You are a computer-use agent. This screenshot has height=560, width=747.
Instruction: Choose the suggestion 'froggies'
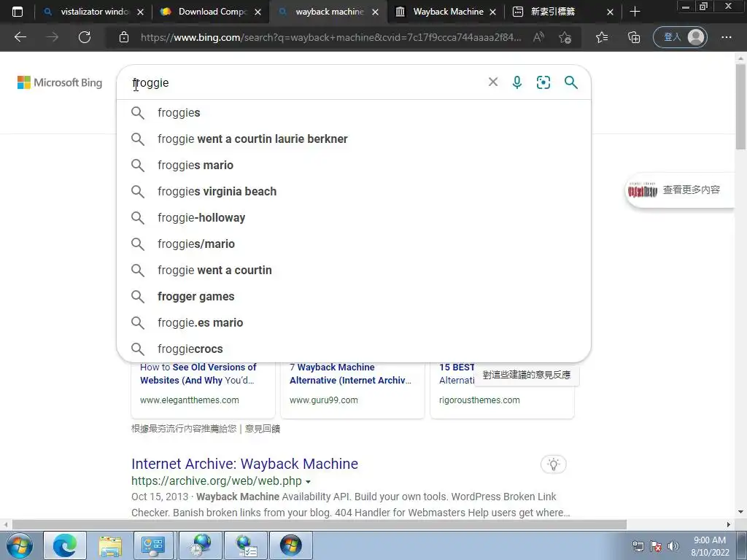pyautogui.click(x=354, y=113)
